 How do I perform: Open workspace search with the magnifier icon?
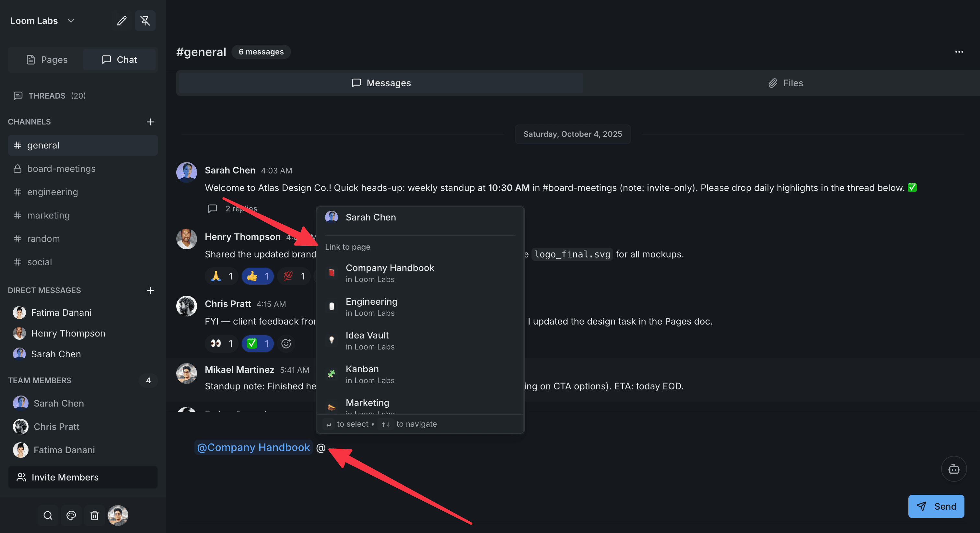pyautogui.click(x=48, y=515)
